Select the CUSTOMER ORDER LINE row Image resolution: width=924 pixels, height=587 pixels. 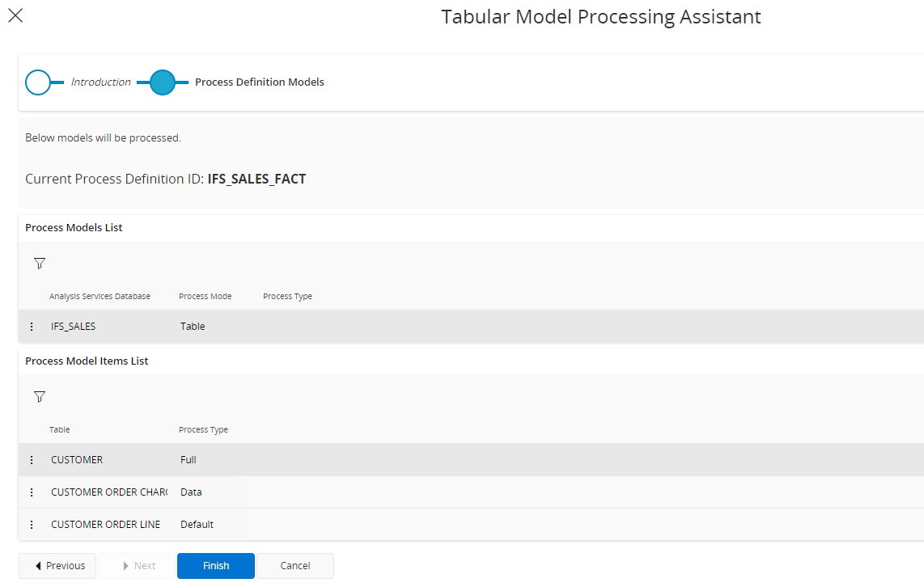pyautogui.click(x=105, y=524)
